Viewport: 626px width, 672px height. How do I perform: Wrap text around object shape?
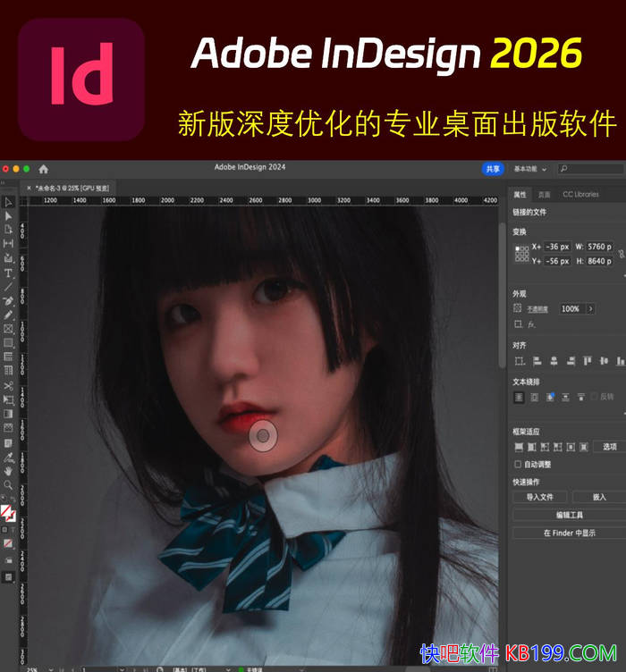(x=550, y=398)
